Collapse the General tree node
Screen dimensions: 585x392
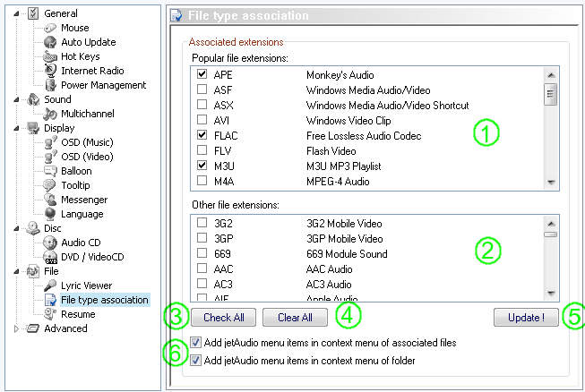click(16, 13)
